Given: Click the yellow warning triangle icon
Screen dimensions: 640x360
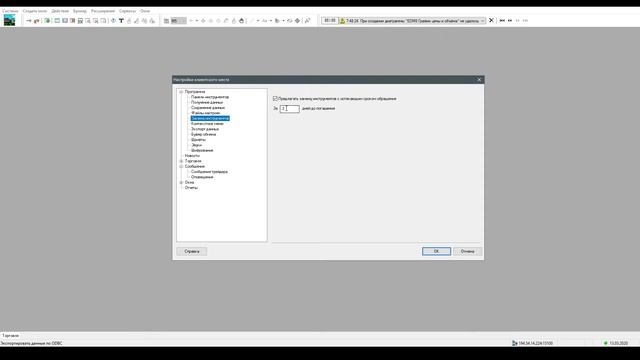Looking at the screenshot, I should pos(342,20).
